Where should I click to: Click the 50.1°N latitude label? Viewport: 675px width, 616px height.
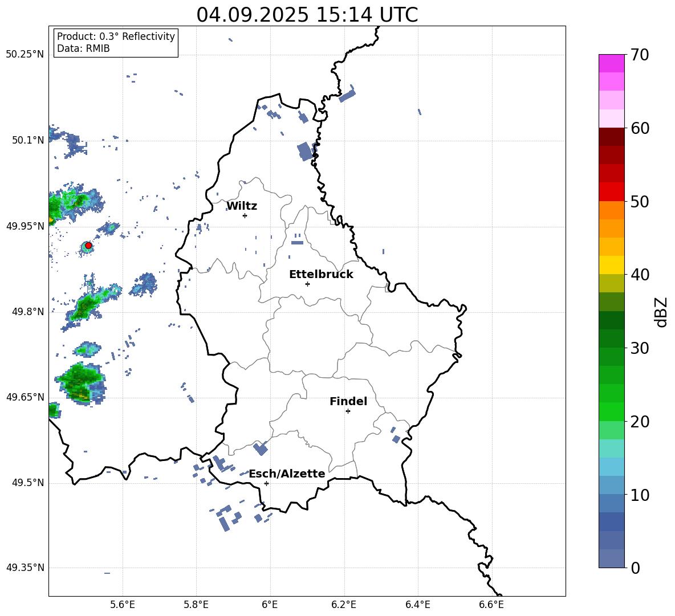(27, 140)
